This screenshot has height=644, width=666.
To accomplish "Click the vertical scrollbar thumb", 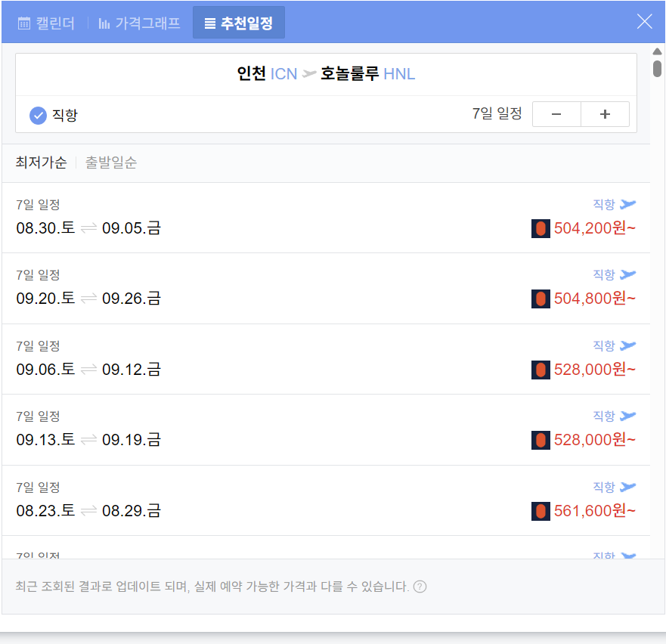I will (657, 68).
